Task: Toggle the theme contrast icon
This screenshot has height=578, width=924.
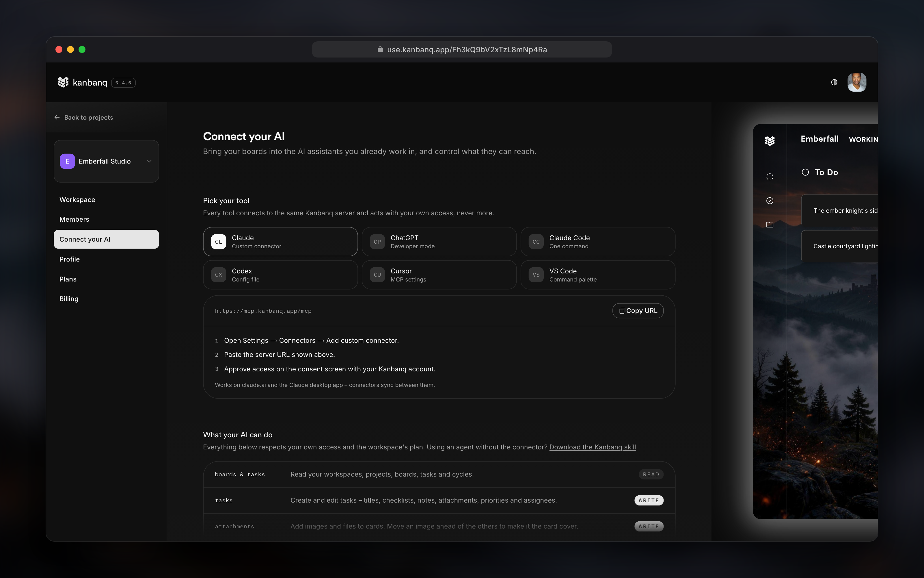Action: pos(834,82)
